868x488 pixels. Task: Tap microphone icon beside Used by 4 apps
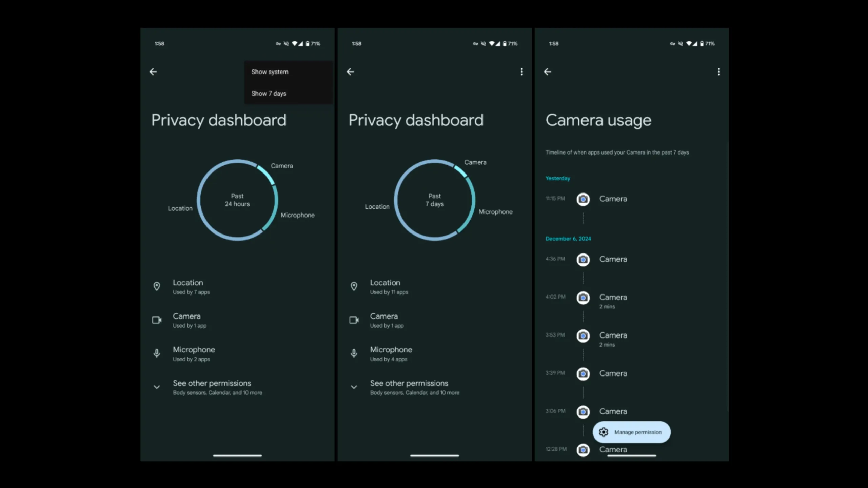(x=354, y=353)
